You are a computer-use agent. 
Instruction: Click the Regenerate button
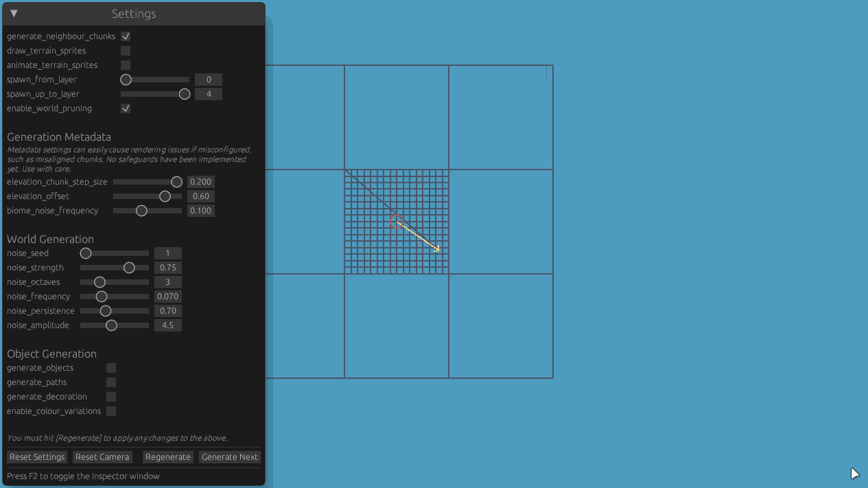point(168,457)
